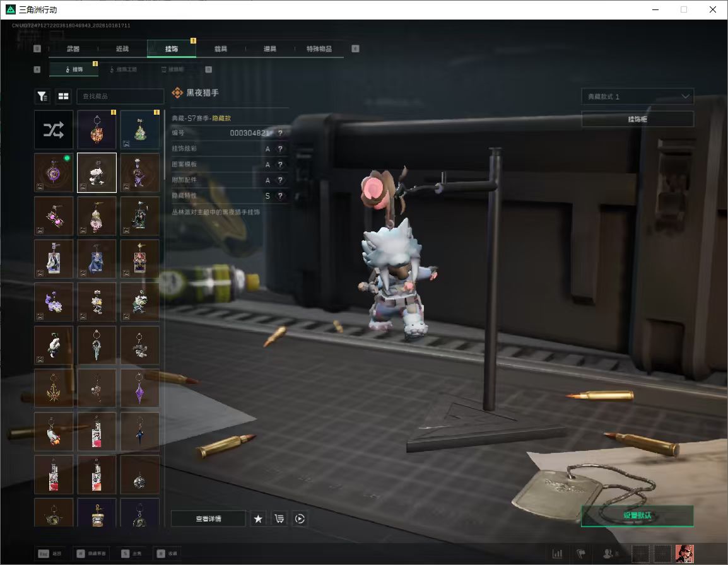Select the highlighted white wolf charm thumbnail
The image size is (728, 565).
pos(97,173)
